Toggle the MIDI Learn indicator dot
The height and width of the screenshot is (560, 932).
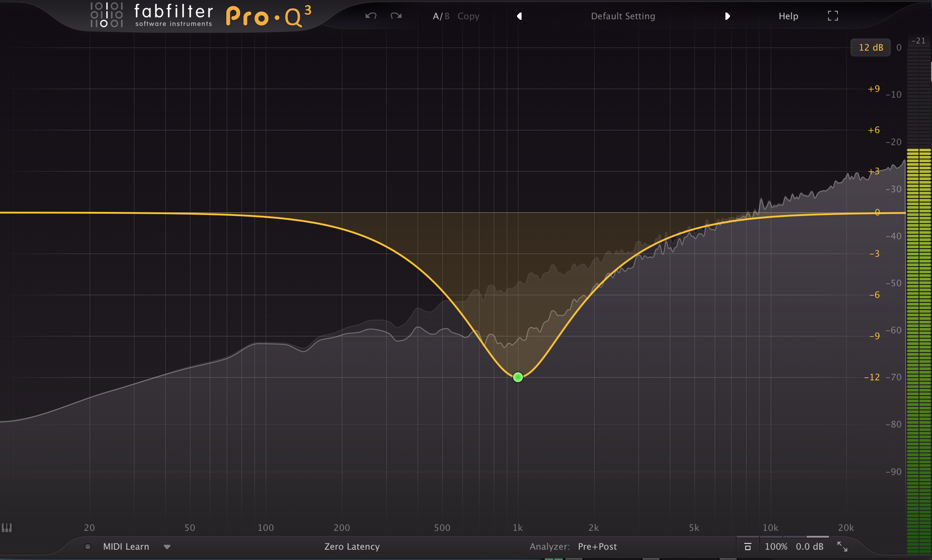88,547
